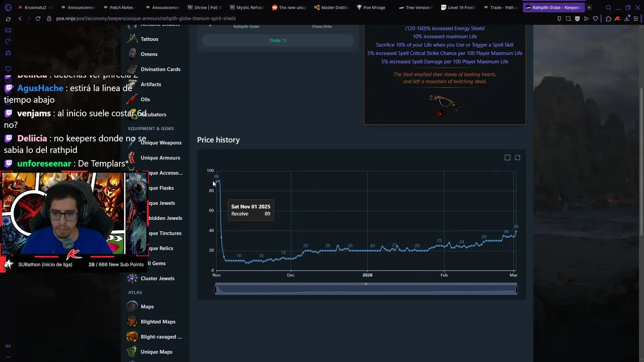The image size is (644, 362).
Task: Open the Divination Cards category icon
Action: 132,69
